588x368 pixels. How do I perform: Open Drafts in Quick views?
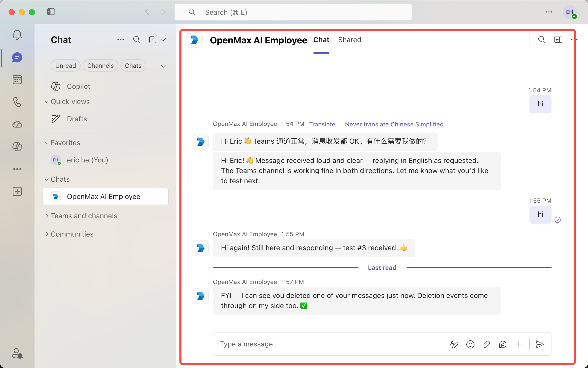[105, 119]
